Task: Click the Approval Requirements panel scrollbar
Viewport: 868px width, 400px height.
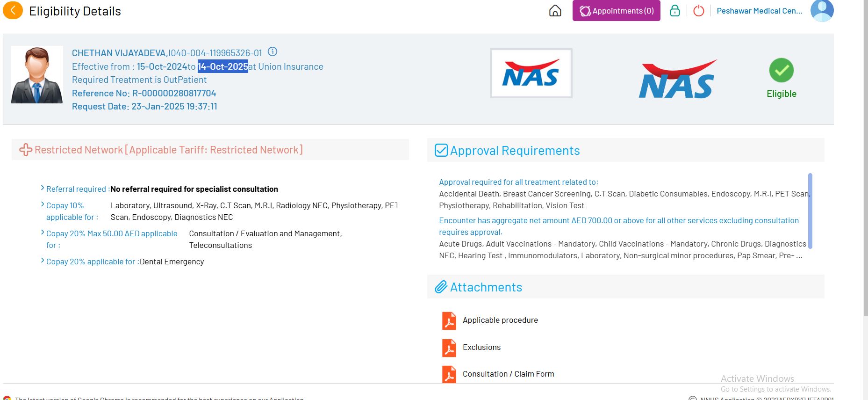Action: point(810,211)
